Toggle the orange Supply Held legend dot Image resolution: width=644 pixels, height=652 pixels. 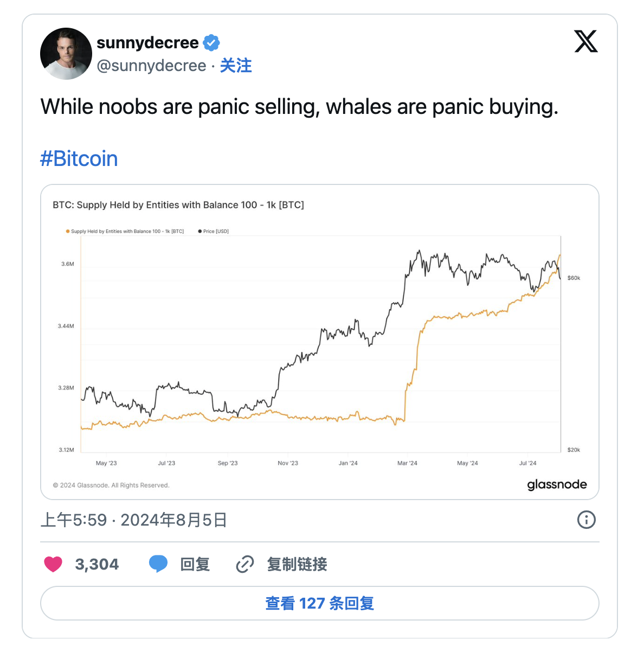tap(68, 232)
